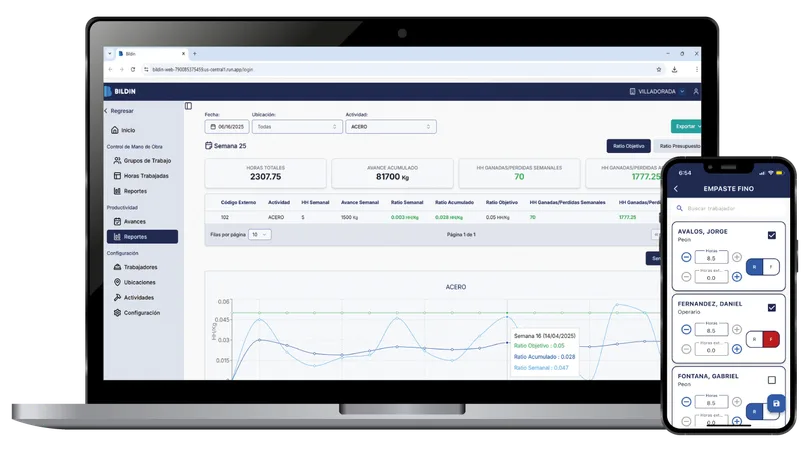
Task: Open browser downloads icon
Action: [x=674, y=69]
